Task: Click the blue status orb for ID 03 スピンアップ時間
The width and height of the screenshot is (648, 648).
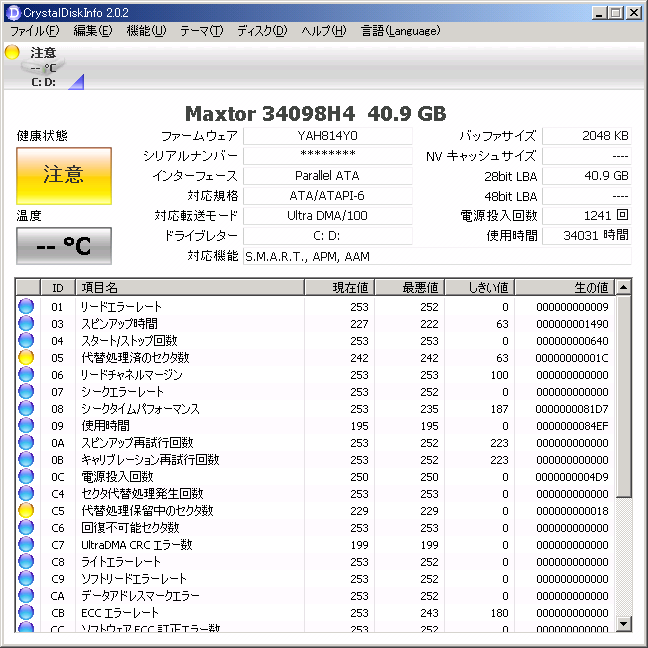Action: click(x=26, y=323)
